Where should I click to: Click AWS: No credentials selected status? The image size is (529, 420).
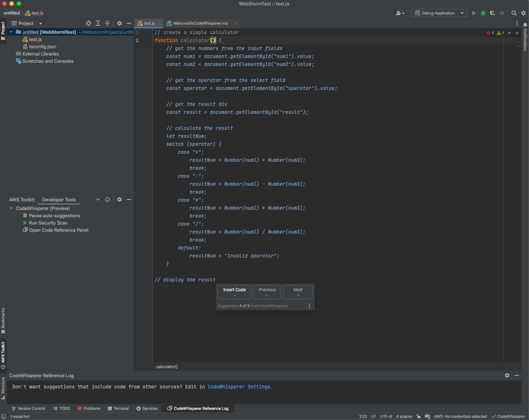460,416
